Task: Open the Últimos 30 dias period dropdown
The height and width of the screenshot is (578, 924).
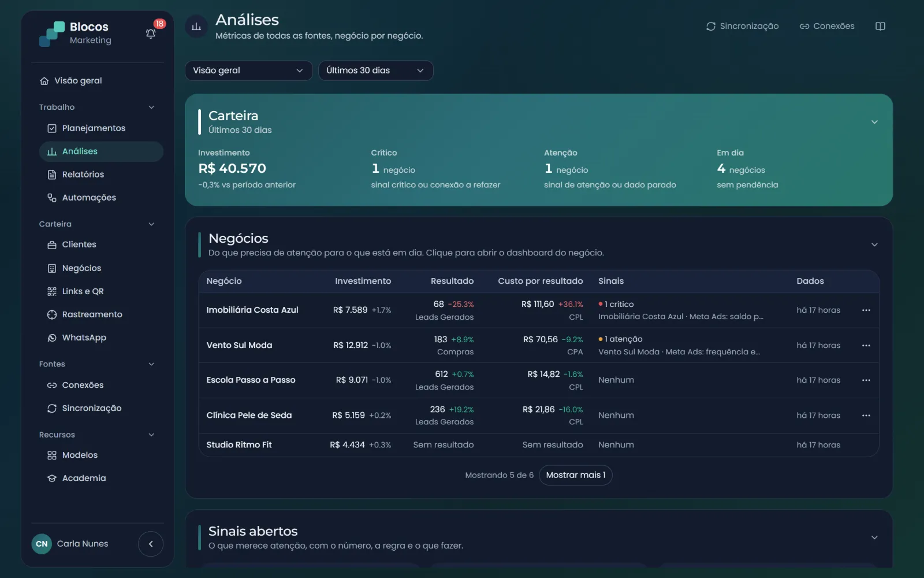Action: (375, 71)
